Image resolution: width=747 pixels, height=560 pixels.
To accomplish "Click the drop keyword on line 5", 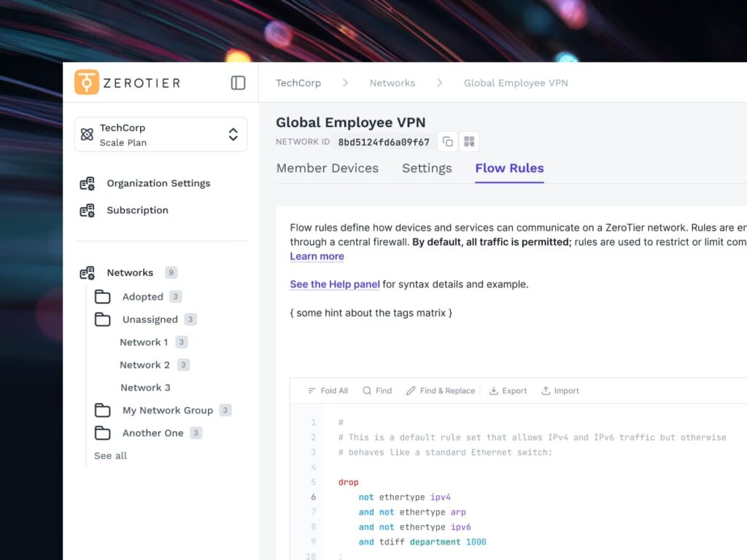I will (x=348, y=483).
